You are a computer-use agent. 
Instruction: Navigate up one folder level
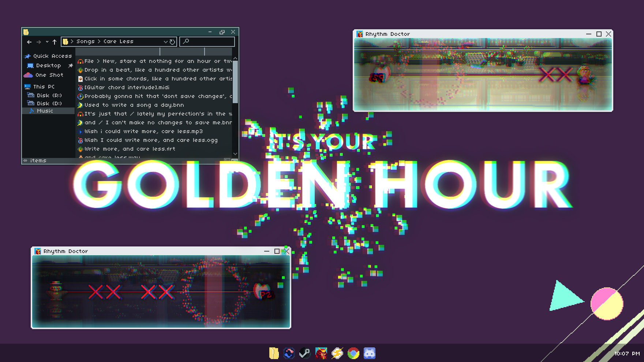[x=55, y=42]
